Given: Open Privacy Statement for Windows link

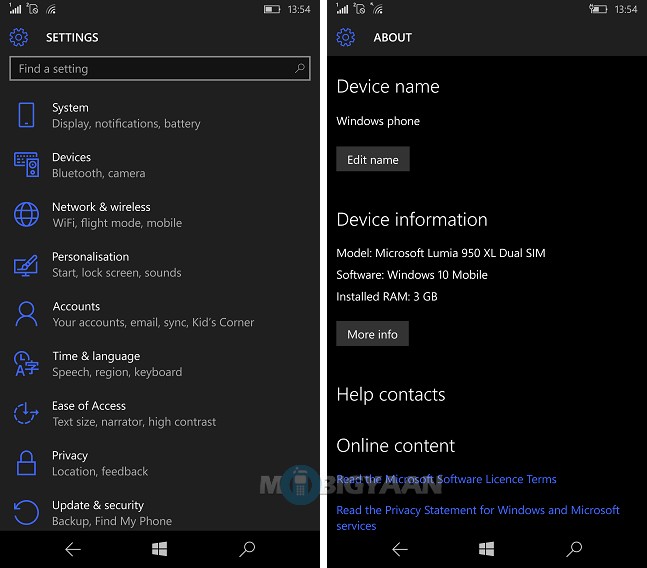Looking at the screenshot, I should 478,518.
